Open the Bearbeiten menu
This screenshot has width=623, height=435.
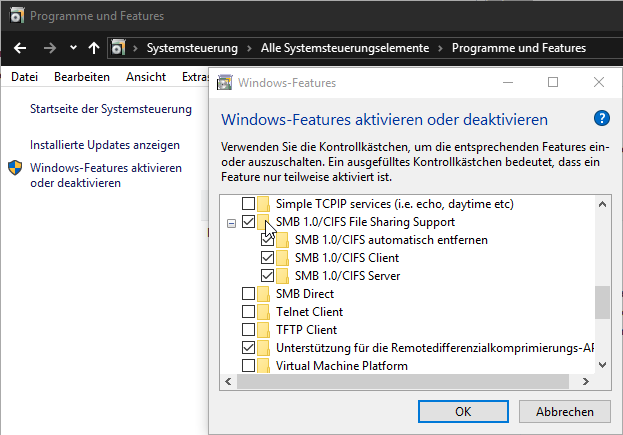coord(82,77)
